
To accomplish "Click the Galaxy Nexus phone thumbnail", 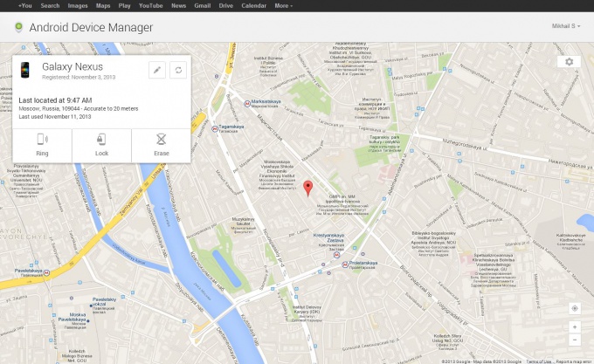I will point(25,70).
